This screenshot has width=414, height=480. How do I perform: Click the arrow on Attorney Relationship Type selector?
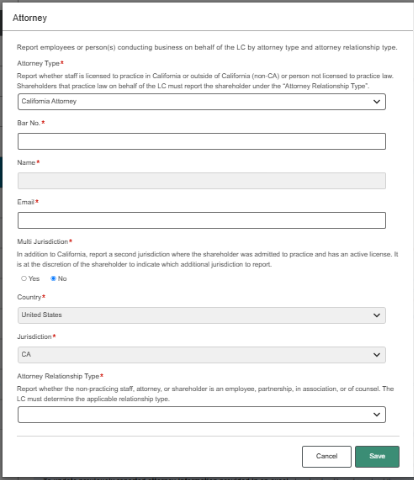pos(376,414)
